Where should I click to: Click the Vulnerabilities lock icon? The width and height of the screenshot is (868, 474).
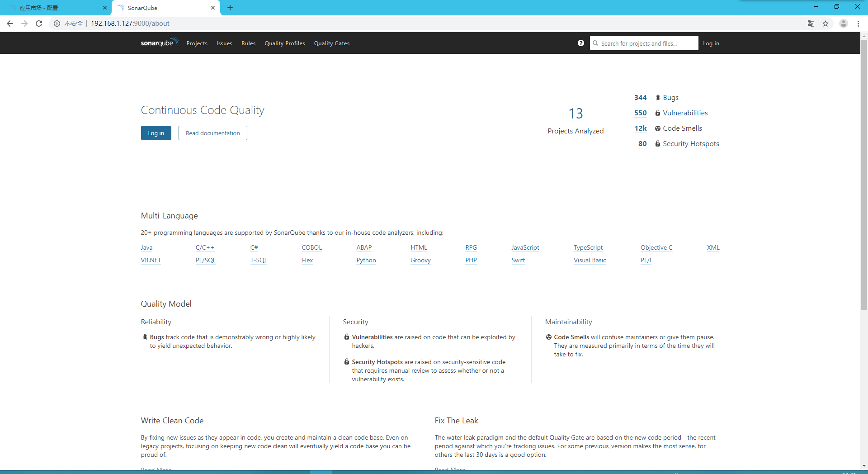pos(657,113)
